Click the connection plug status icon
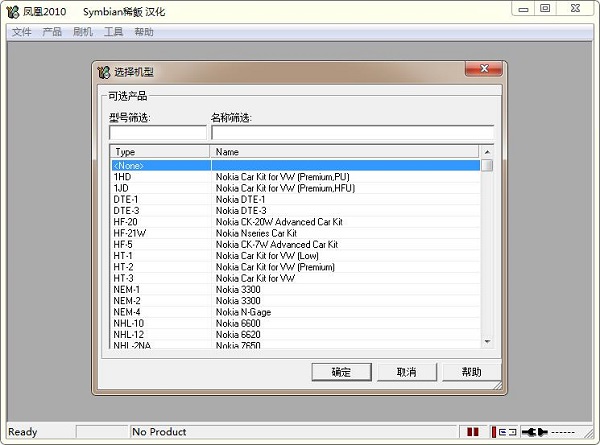The width and height of the screenshot is (600, 445). pyautogui.click(x=535, y=432)
